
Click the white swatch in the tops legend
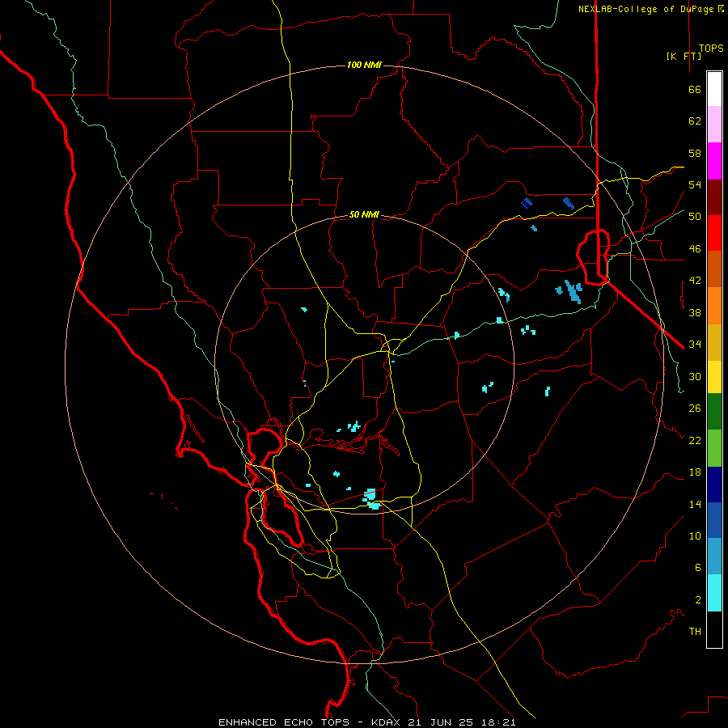[714, 89]
